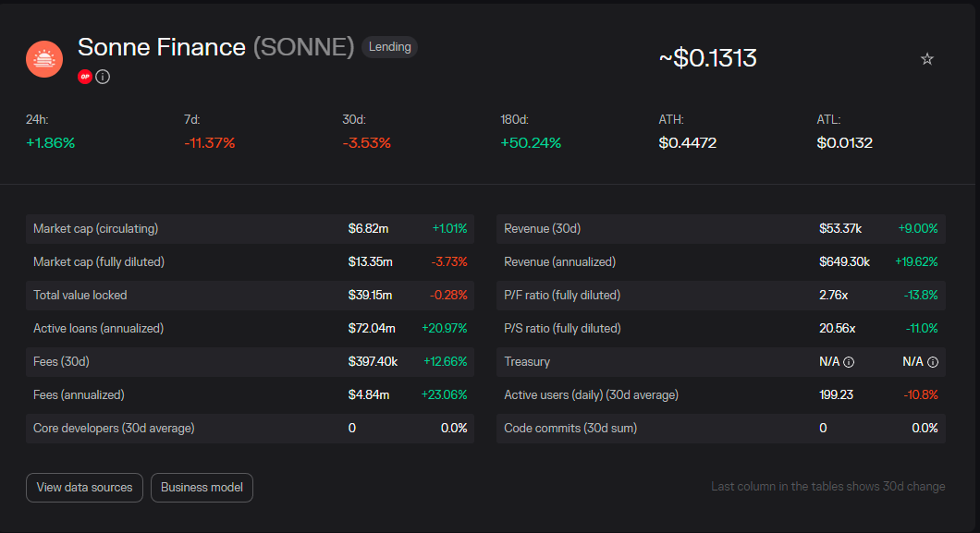Click the +19.62% annualized revenue change
The image size is (980, 533).
[916, 262]
